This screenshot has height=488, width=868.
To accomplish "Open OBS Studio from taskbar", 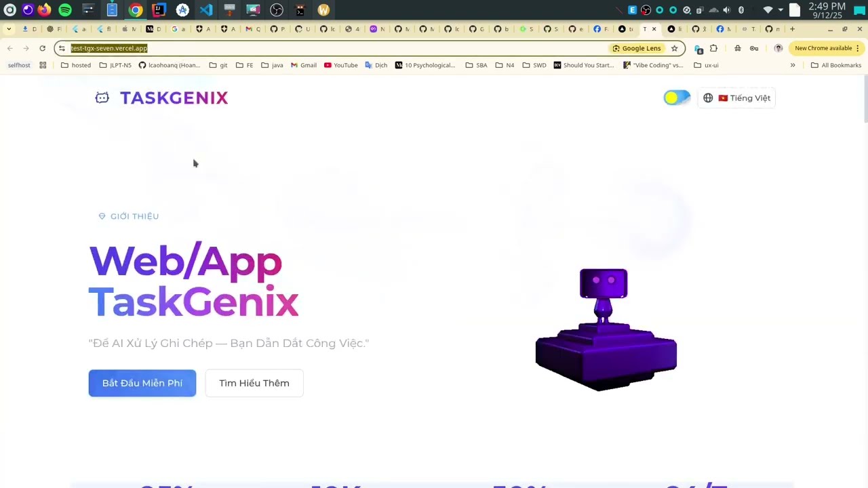I will point(277,10).
